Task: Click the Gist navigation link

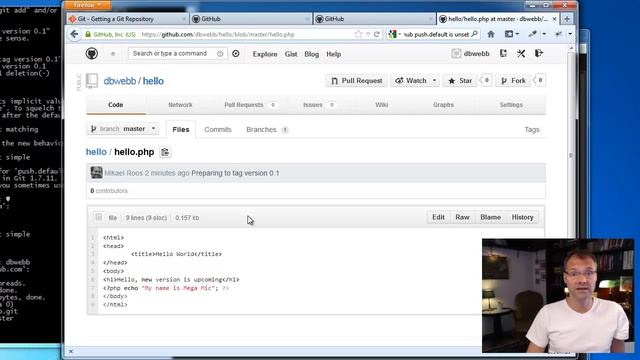Action: (x=291, y=54)
